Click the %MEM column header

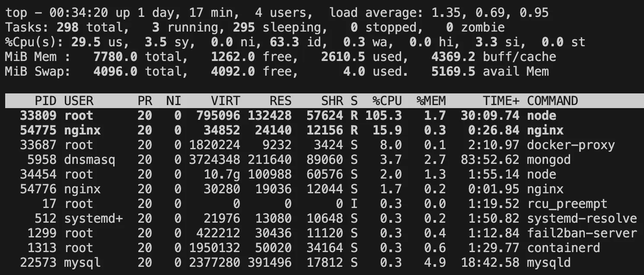(x=431, y=101)
